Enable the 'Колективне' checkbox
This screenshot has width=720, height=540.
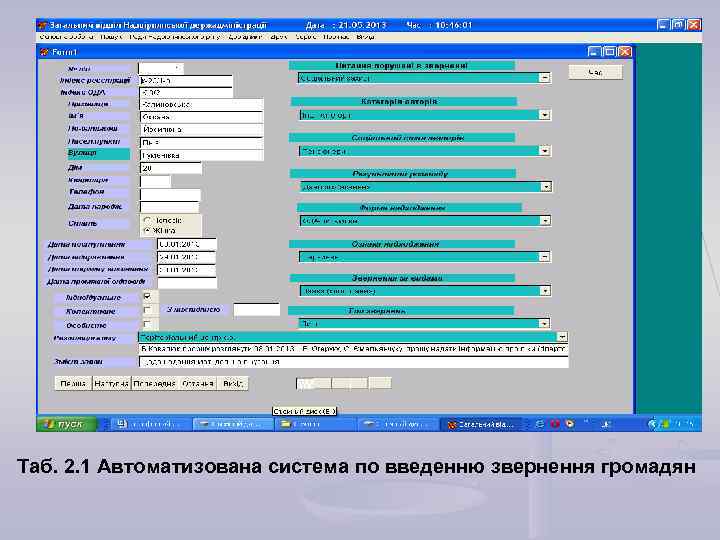[x=147, y=310]
